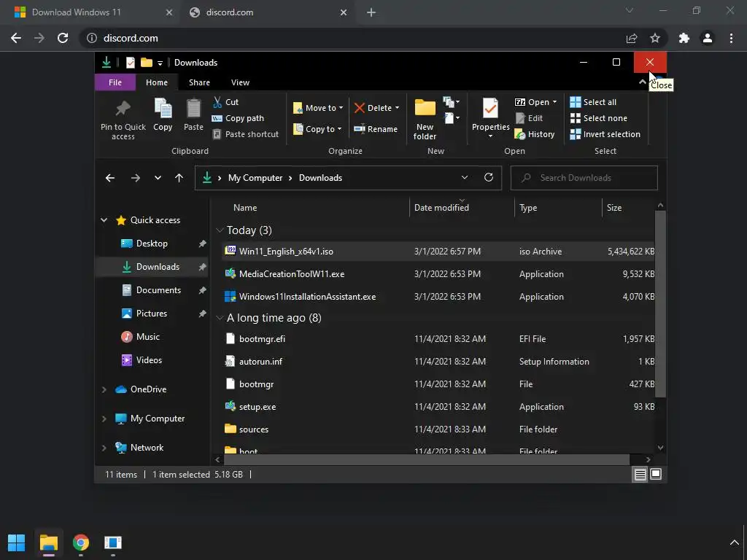The height and width of the screenshot is (560, 747).
Task: Click Select all in ribbon
Action: (593, 102)
